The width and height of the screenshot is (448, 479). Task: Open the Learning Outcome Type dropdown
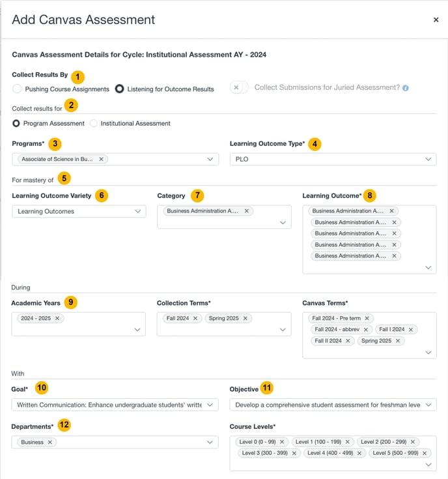pyautogui.click(x=333, y=159)
